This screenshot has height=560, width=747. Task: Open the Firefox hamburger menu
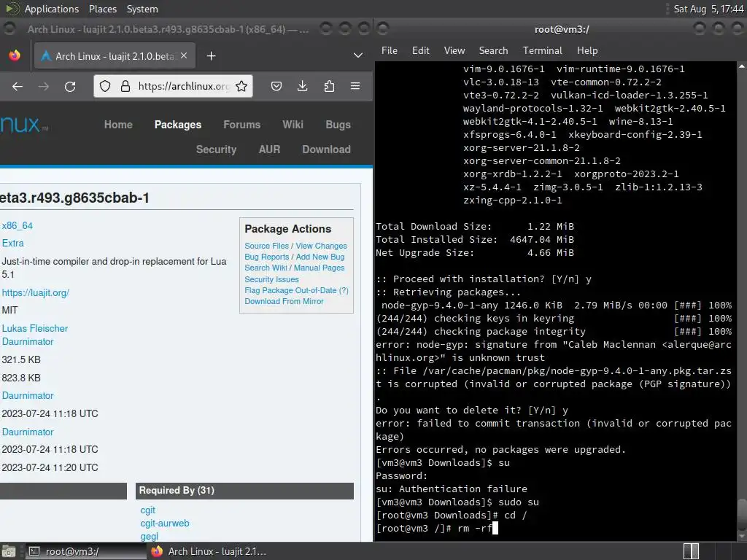point(355,86)
